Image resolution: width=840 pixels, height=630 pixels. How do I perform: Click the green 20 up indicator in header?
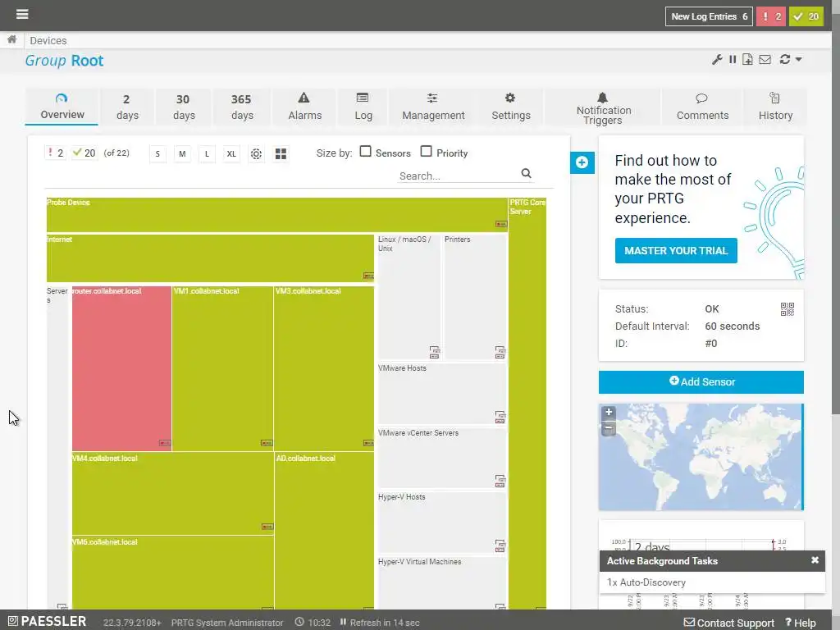[x=806, y=16]
